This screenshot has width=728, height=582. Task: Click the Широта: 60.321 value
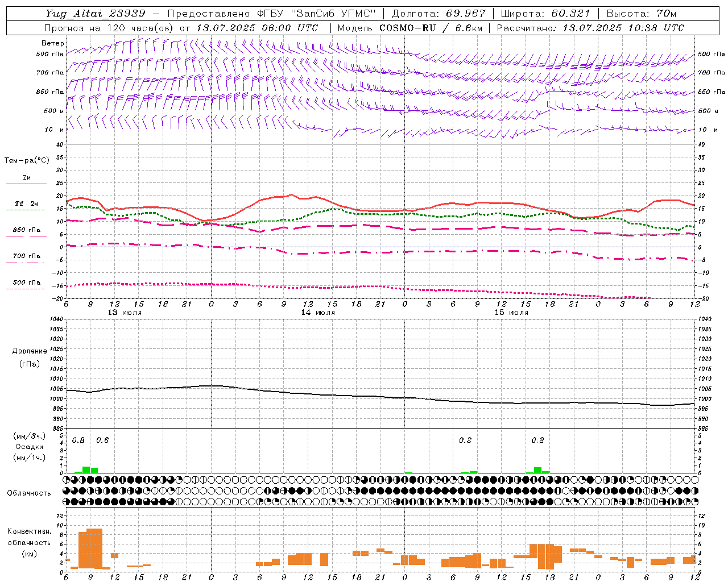click(x=545, y=14)
